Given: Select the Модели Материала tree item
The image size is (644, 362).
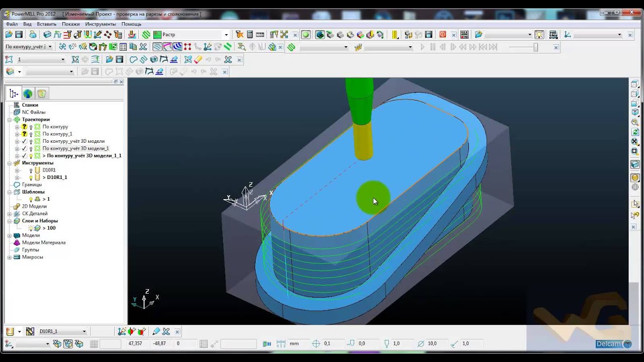Looking at the screenshot, I should click(x=44, y=242).
